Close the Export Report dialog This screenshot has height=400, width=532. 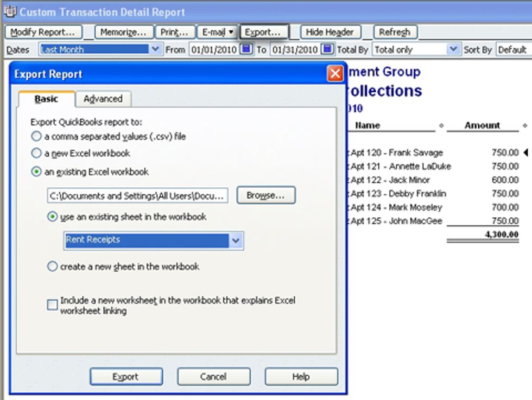[335, 73]
